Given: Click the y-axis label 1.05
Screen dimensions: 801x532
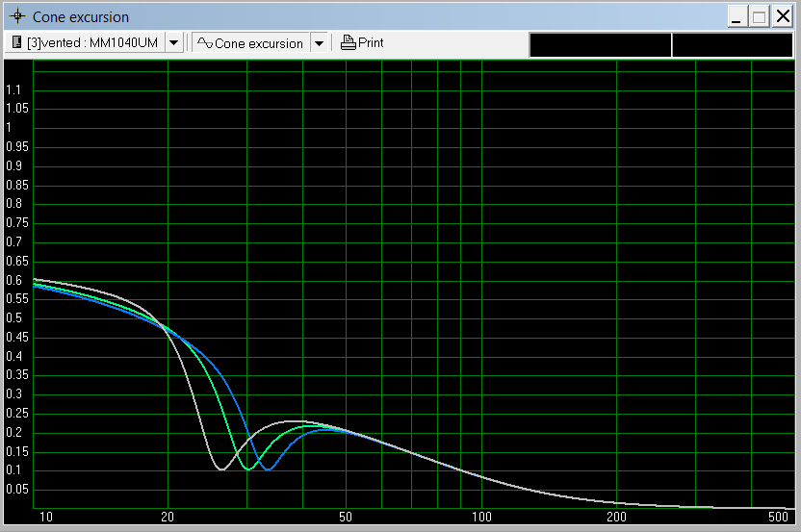Looking at the screenshot, I should (17, 109).
